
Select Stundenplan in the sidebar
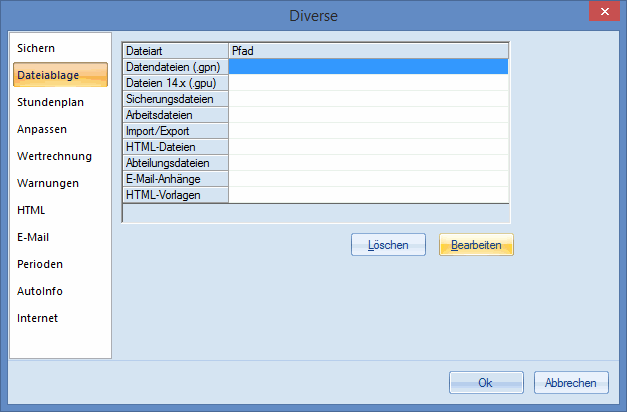tap(48, 102)
